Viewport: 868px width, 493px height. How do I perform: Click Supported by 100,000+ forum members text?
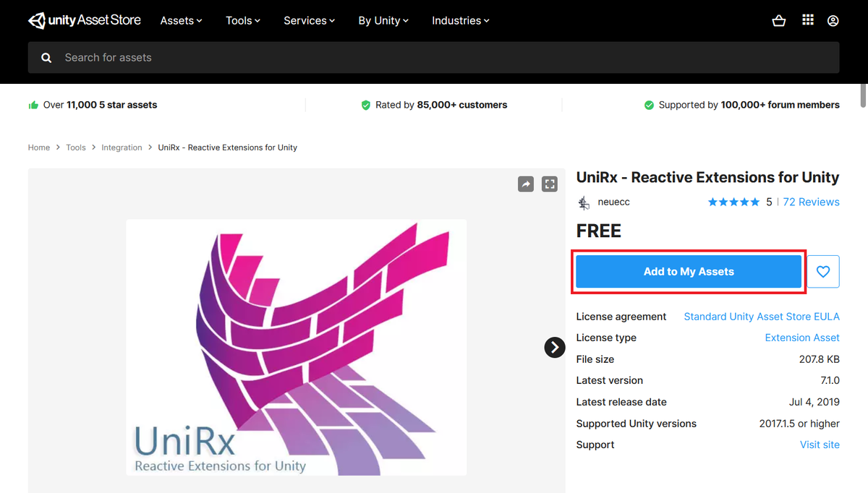click(x=749, y=105)
